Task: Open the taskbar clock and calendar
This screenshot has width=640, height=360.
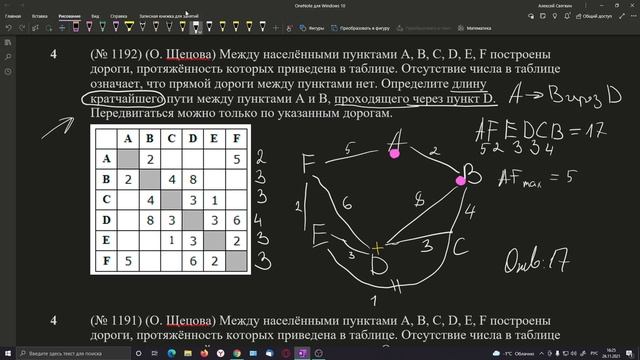Action: pos(611,353)
